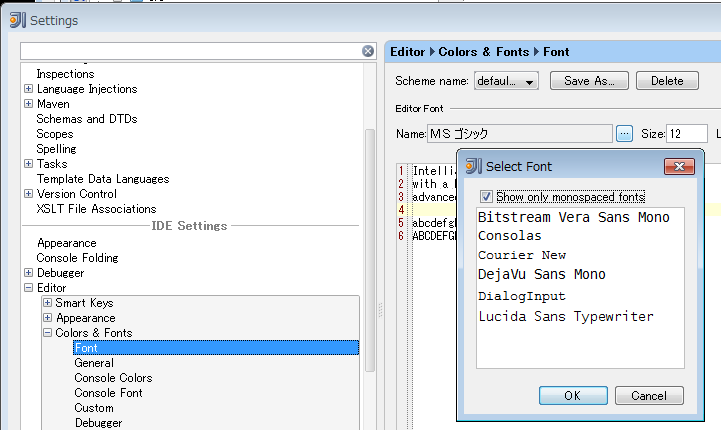Select Bitstream Vera Sans Mono font

coord(573,217)
